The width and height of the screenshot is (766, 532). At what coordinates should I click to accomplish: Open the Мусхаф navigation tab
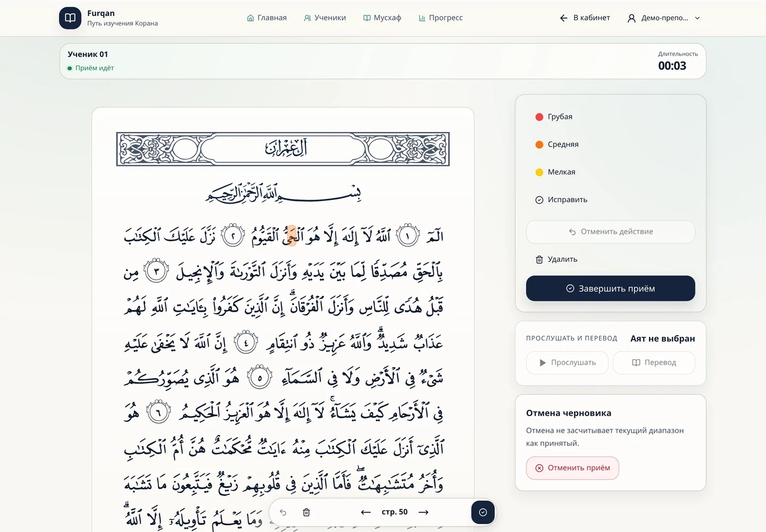click(x=382, y=18)
